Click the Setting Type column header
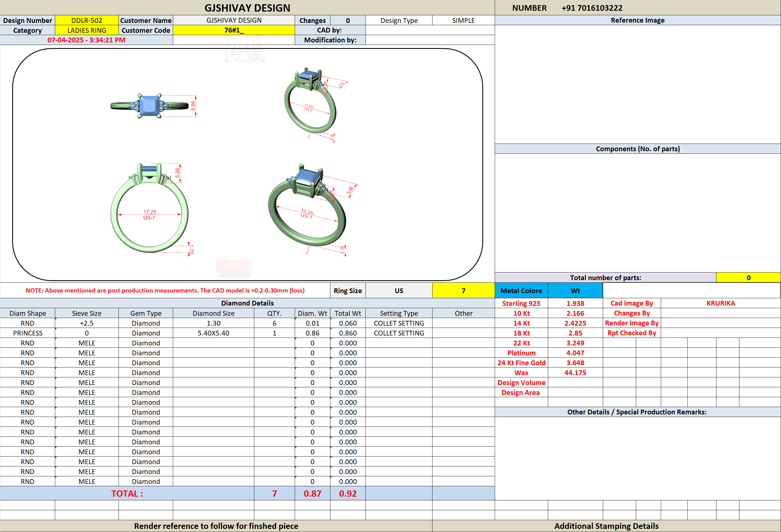 (x=399, y=313)
